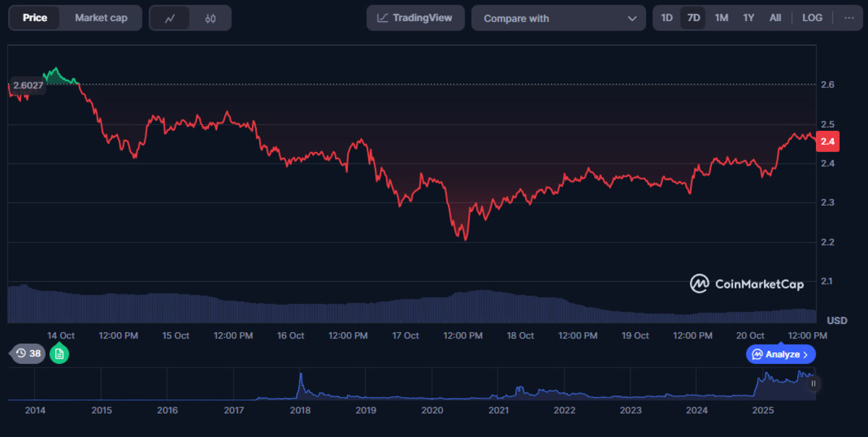Open the 38 events history badge
868x437 pixels.
tap(28, 354)
